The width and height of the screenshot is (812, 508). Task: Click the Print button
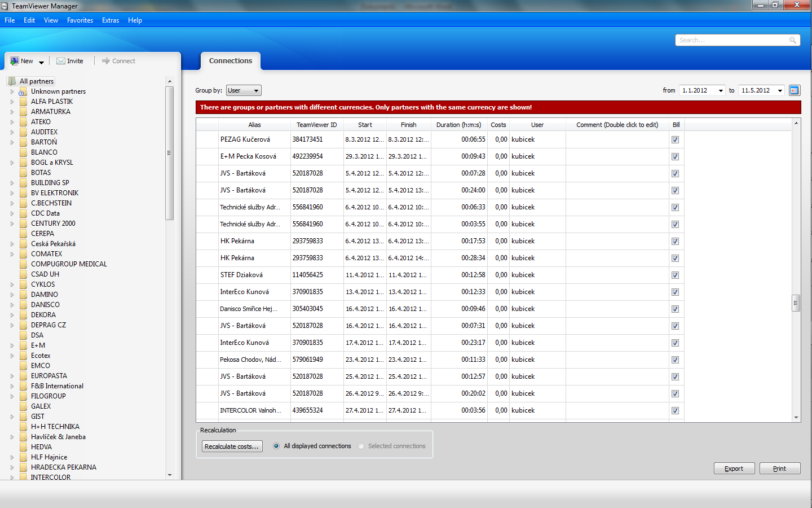pos(779,468)
